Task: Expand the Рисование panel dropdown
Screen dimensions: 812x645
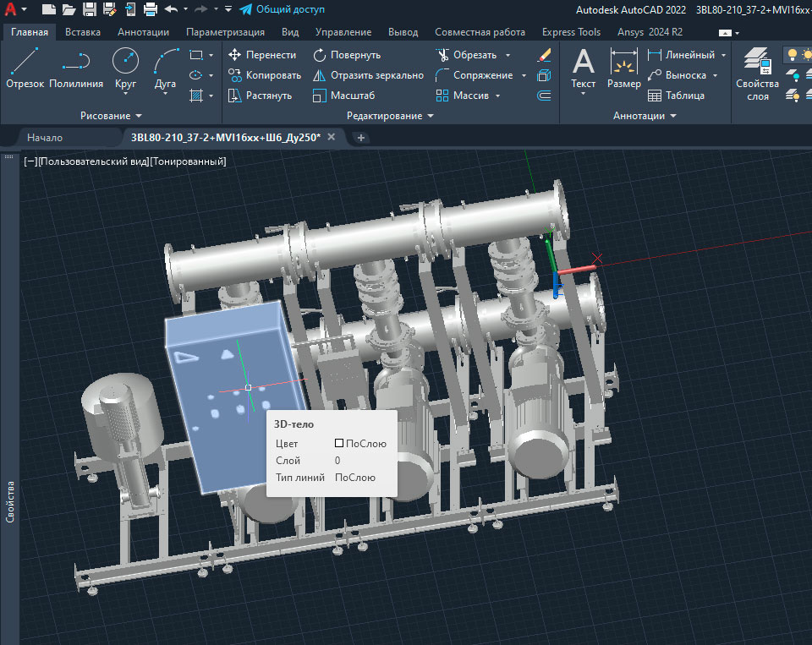Action: point(139,116)
